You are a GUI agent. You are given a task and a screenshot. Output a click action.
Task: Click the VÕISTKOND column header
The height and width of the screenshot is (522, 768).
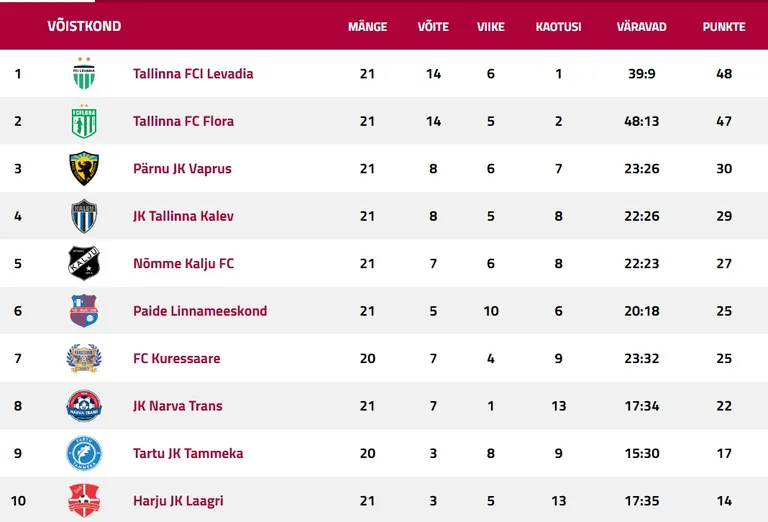(x=84, y=26)
